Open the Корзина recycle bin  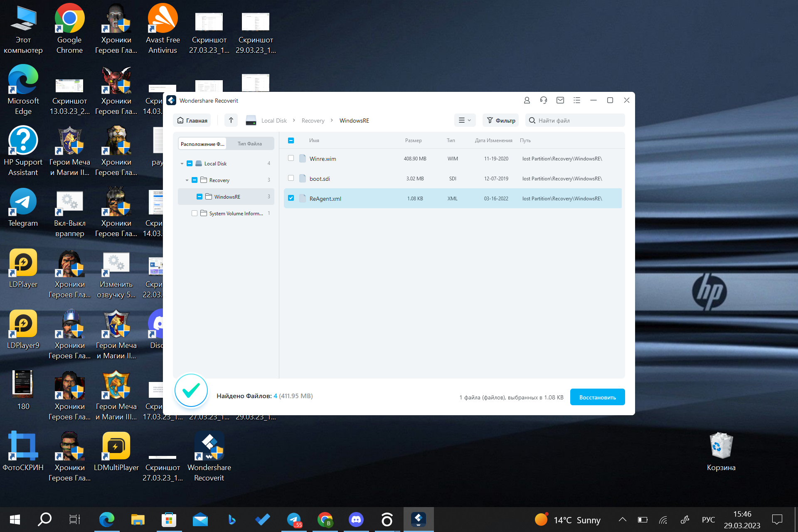click(721, 452)
